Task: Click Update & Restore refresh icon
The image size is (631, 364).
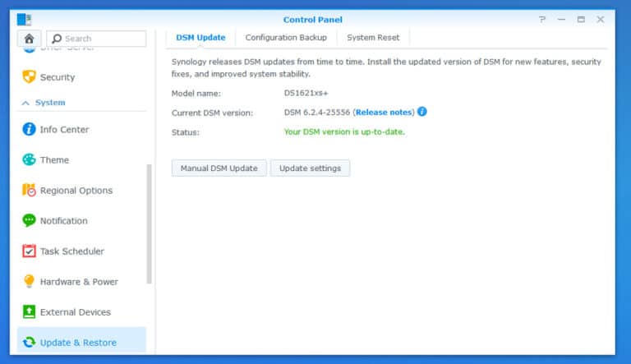Action: click(29, 343)
